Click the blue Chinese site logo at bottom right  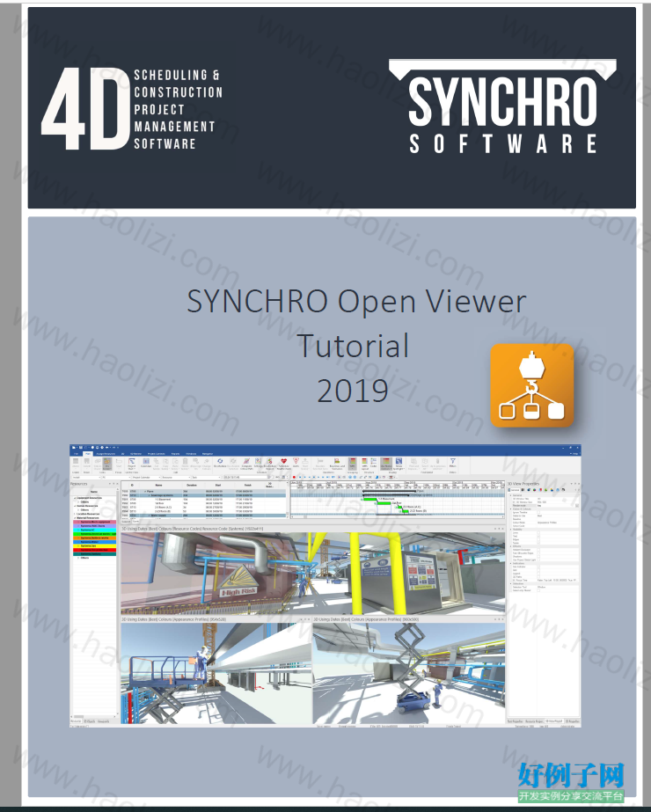[571, 782]
